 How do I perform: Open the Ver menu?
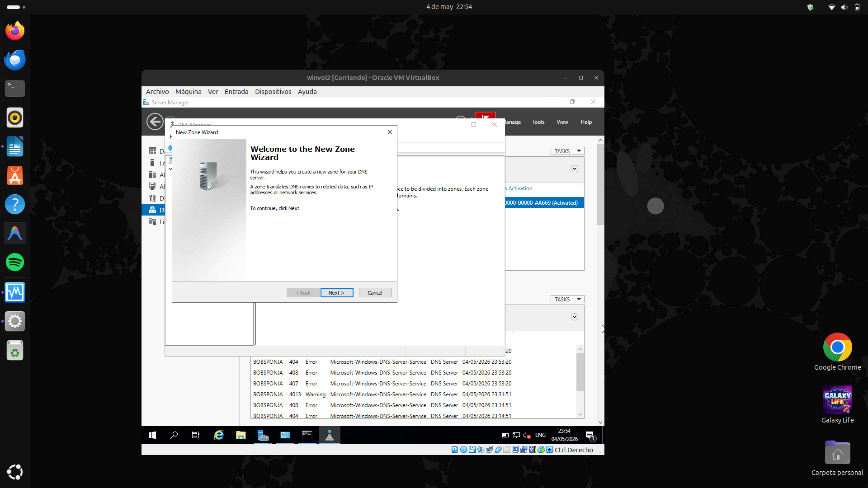[x=213, y=91]
